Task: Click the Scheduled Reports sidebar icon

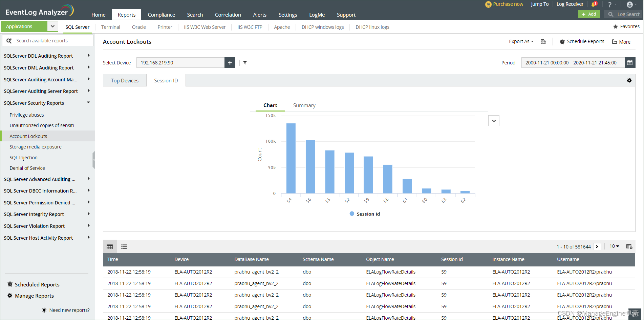Action: 10,284
